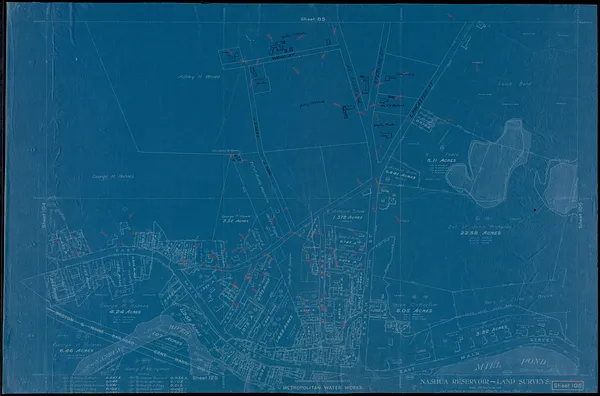Click the '6.05 ACRES' parcel label
The height and width of the screenshot is (396, 600).
(414, 311)
